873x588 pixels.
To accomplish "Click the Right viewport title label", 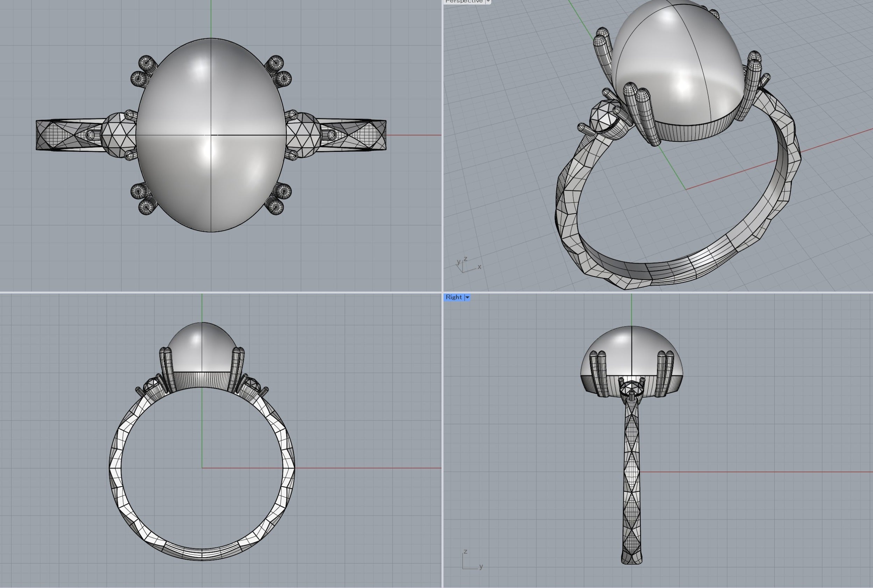I will tap(453, 297).
